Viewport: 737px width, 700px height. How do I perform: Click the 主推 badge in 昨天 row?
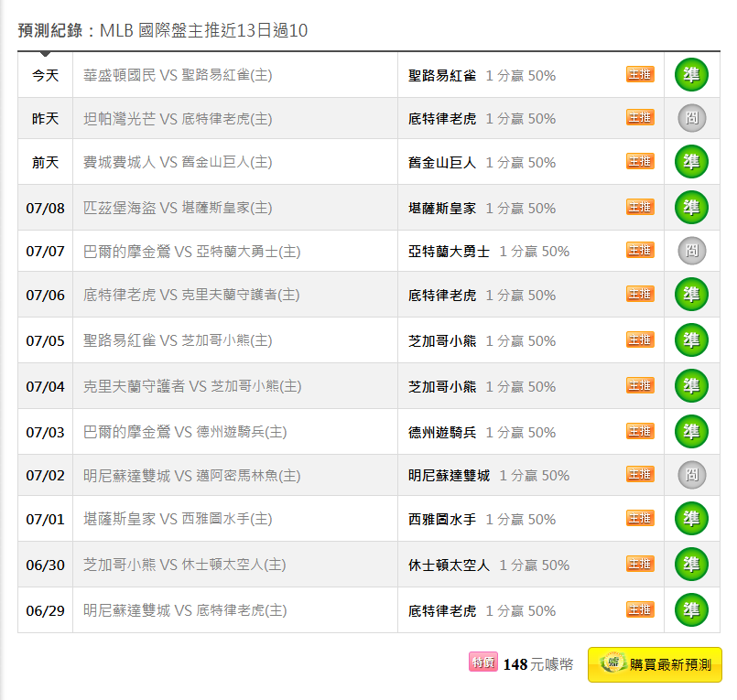click(640, 117)
